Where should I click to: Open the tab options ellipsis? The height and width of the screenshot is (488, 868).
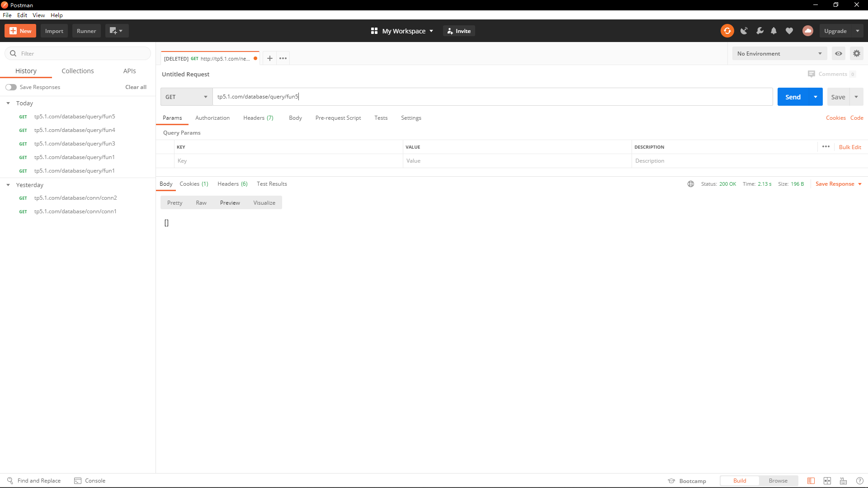[283, 58]
